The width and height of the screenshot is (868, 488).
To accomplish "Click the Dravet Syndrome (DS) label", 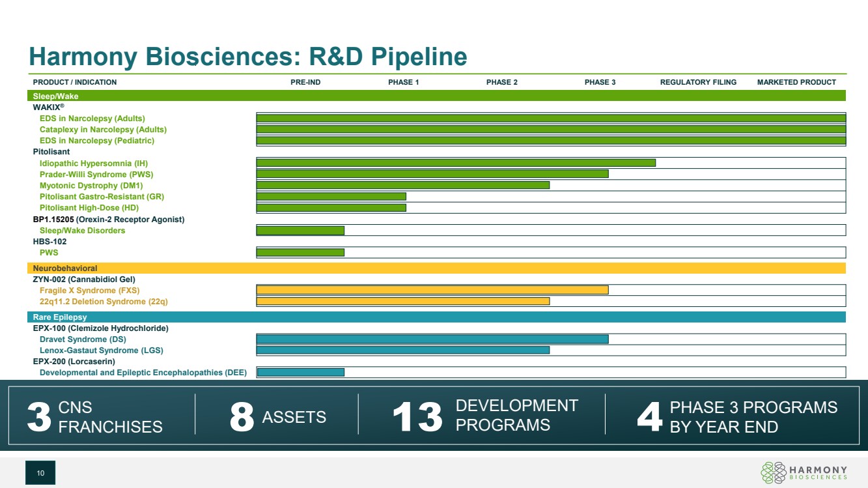I will pyautogui.click(x=83, y=339).
